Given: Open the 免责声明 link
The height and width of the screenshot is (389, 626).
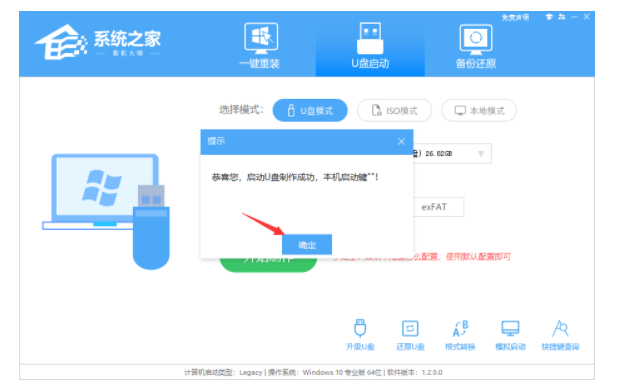Looking at the screenshot, I should tap(515, 17).
